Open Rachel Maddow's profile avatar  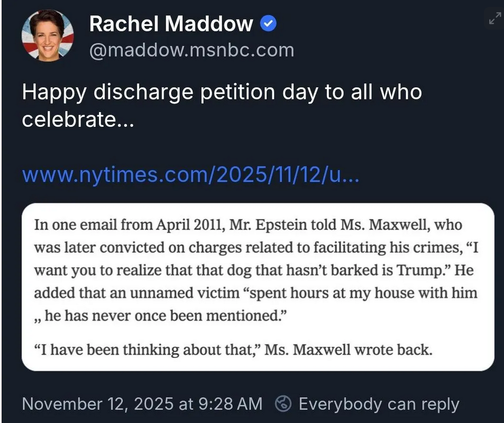coord(48,35)
